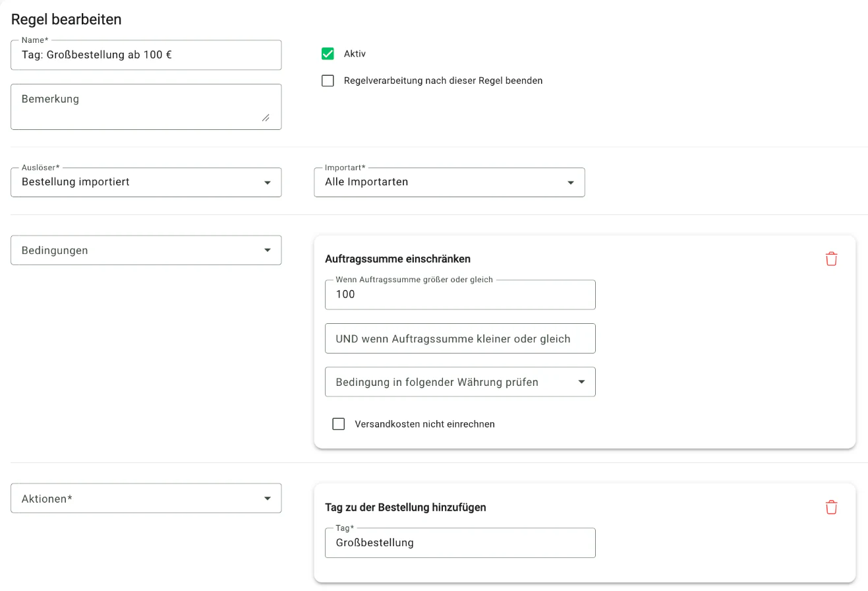The width and height of the screenshot is (868, 591).
Task: Open the Währung prüfen currency dropdown
Action: [x=460, y=382]
